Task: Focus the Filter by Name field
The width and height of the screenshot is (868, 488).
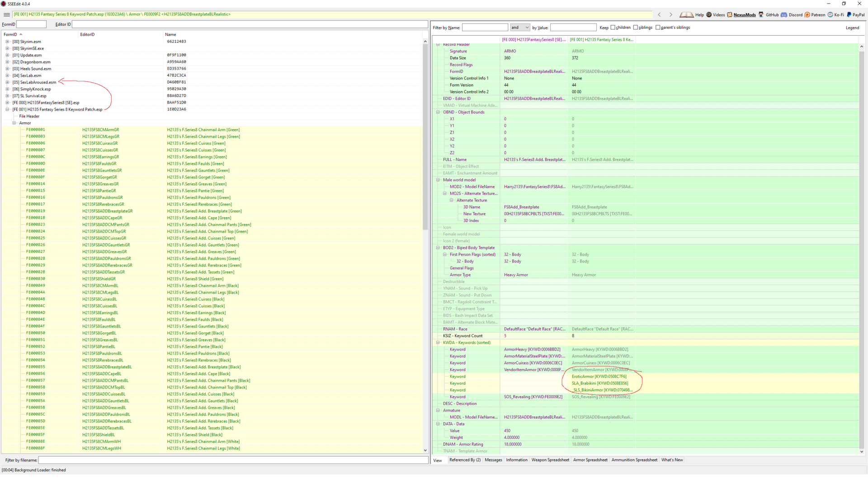Action: tap(485, 28)
